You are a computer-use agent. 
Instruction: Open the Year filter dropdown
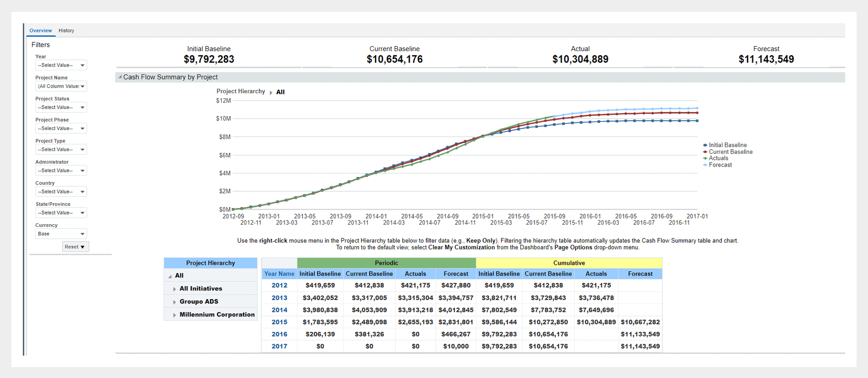(x=61, y=65)
